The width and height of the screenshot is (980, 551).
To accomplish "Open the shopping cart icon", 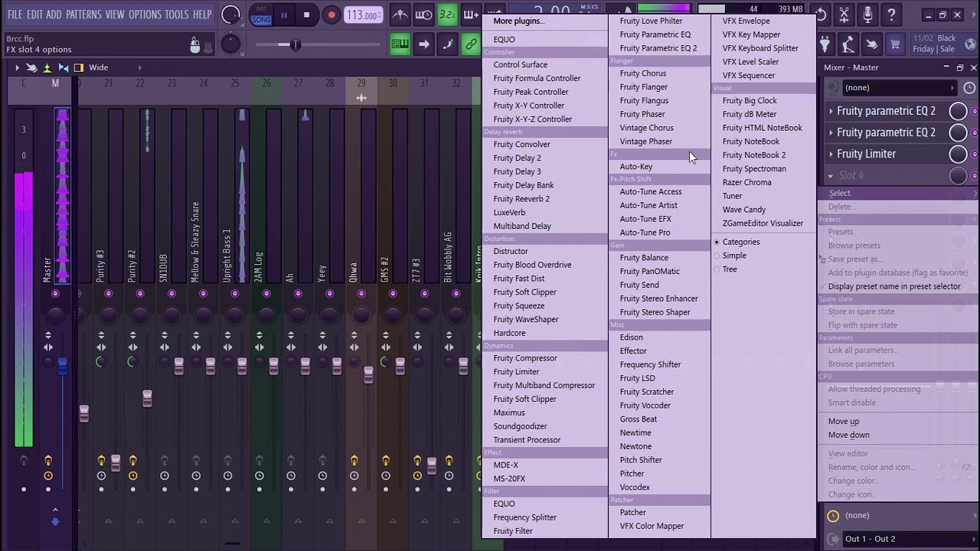I will [894, 44].
